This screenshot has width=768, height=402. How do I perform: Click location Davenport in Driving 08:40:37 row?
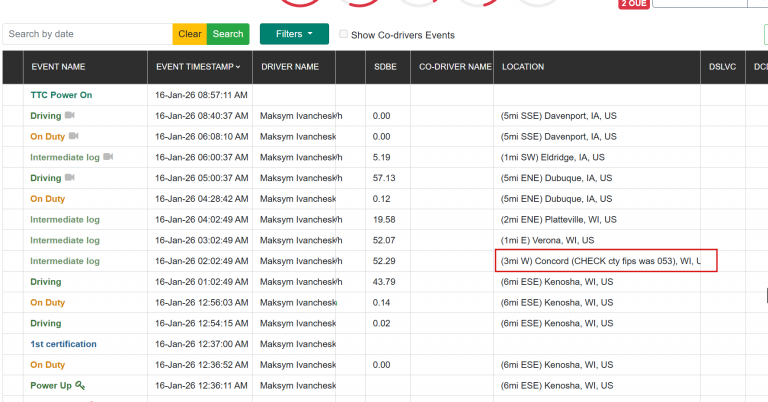click(x=558, y=116)
